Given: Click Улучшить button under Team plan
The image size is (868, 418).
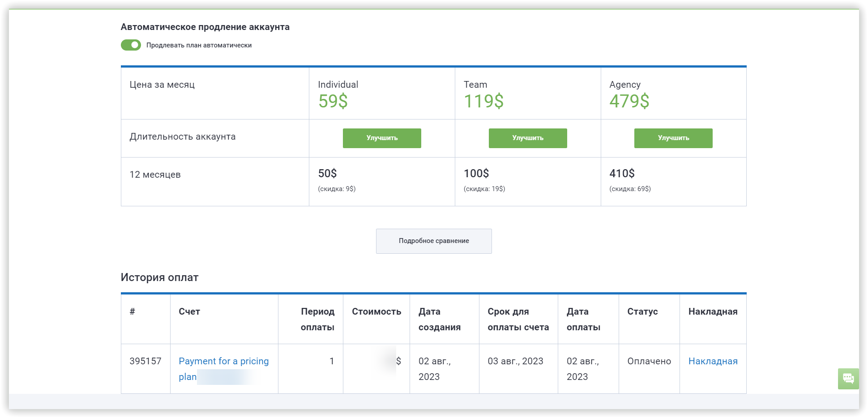Looking at the screenshot, I should (x=528, y=138).
